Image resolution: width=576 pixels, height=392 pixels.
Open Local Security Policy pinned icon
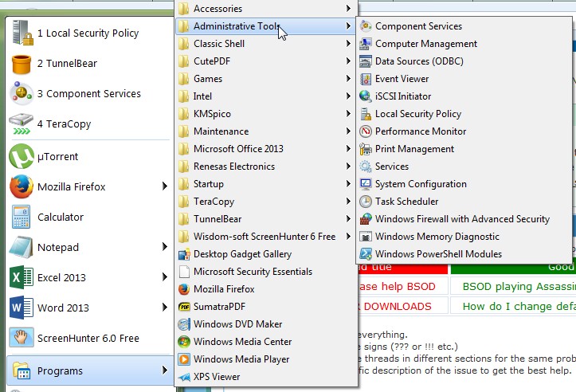pyautogui.click(x=22, y=33)
